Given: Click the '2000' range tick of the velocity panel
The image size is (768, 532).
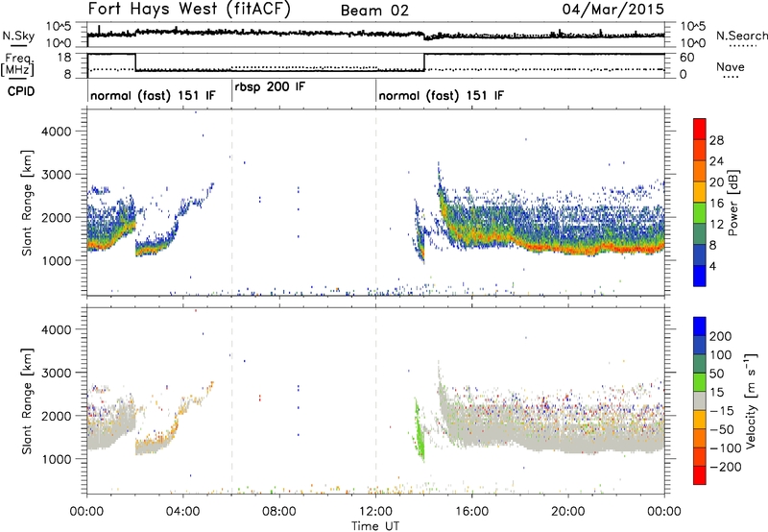Looking at the screenshot, I should 56,416.
